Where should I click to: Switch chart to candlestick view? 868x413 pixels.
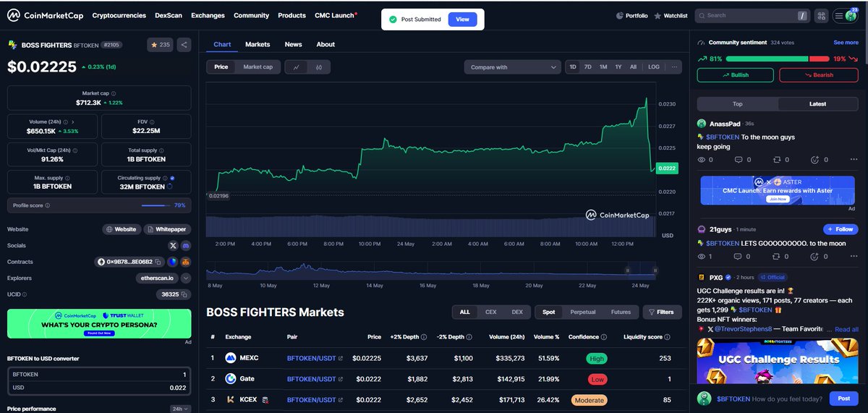coord(319,67)
